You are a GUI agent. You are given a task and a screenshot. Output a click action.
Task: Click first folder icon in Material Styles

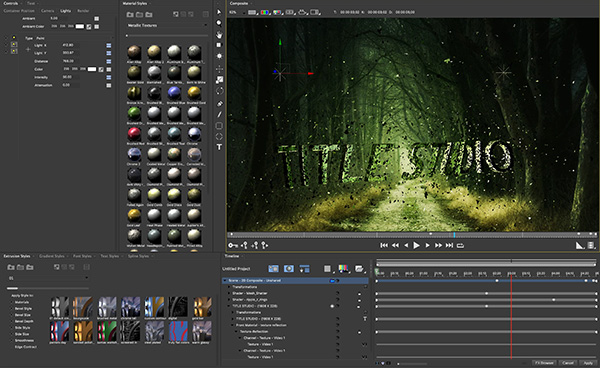click(x=130, y=15)
